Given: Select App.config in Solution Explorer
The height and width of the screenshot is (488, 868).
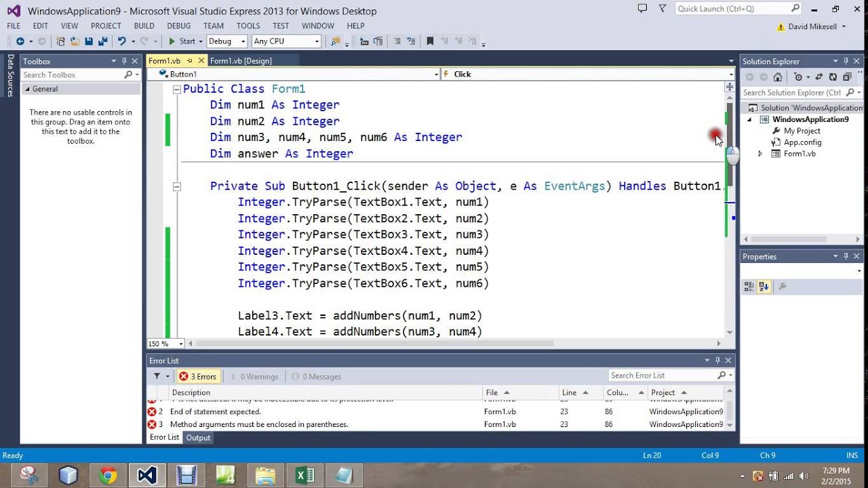Looking at the screenshot, I should 803,142.
